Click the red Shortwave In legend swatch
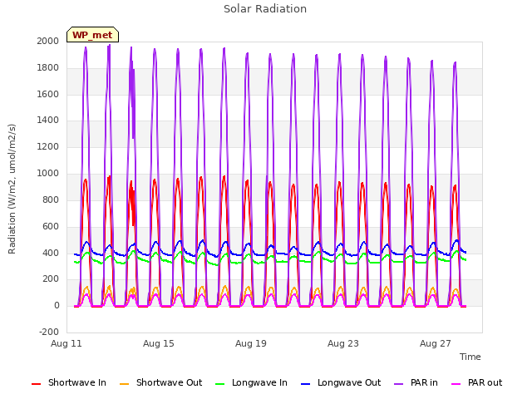This screenshot has width=532, height=399. 36,384
